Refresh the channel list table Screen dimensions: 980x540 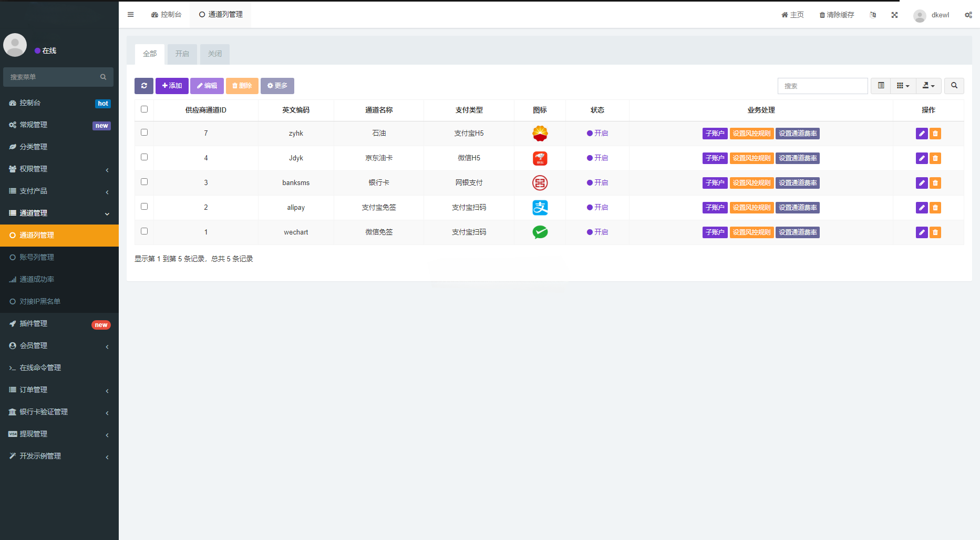(144, 86)
